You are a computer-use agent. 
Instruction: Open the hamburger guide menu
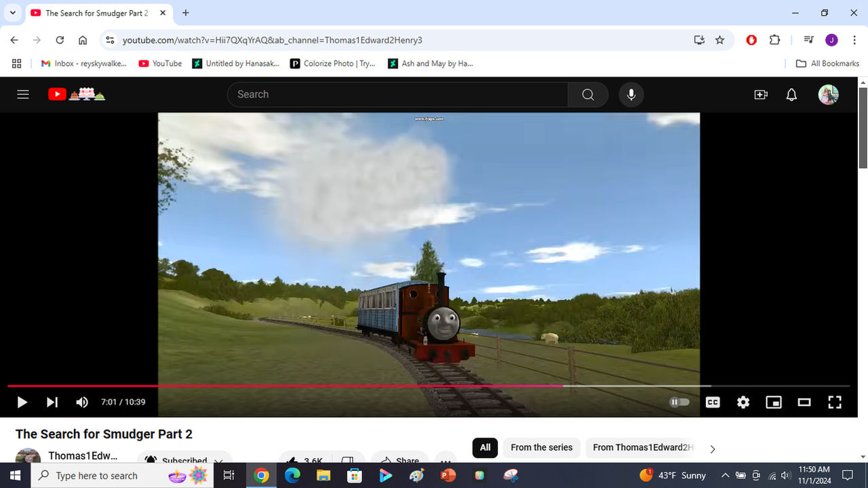pyautogui.click(x=22, y=94)
